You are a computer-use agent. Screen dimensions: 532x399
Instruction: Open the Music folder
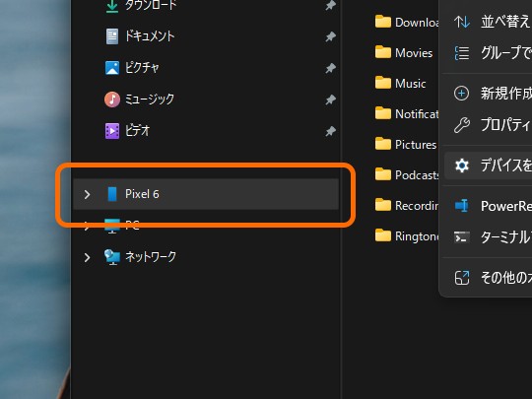[x=400, y=83]
